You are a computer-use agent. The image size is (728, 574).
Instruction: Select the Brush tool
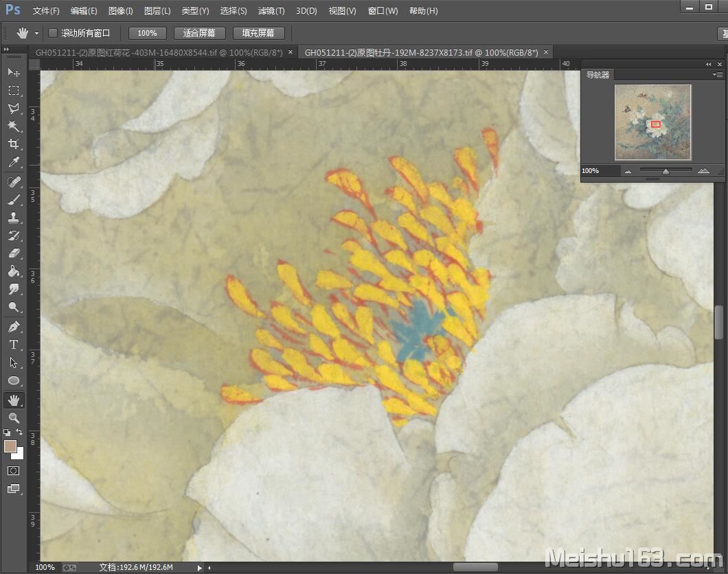click(x=14, y=200)
